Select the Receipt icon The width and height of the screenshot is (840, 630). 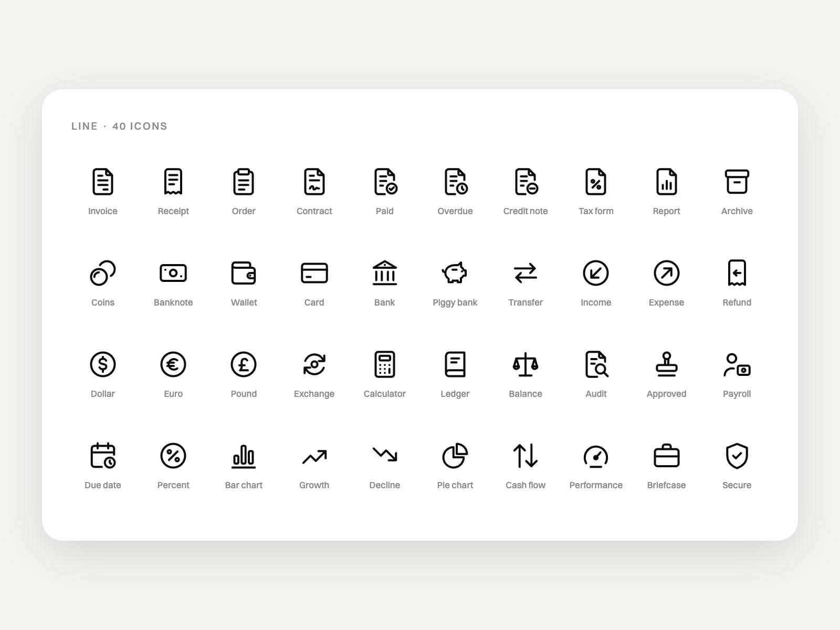coord(173,182)
